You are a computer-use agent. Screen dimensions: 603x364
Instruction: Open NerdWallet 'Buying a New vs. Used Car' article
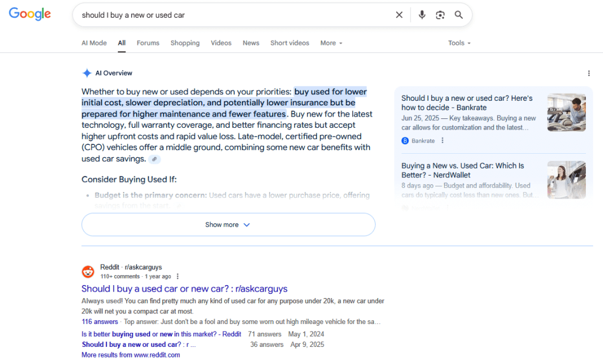coord(463,170)
